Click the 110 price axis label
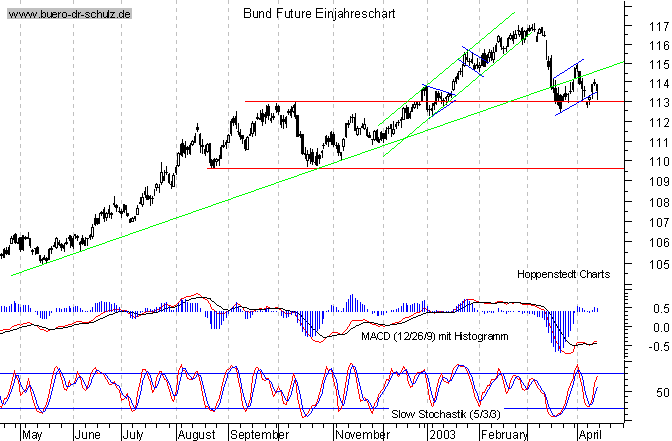Image resolution: width=672 pixels, height=441 pixels. point(659,162)
